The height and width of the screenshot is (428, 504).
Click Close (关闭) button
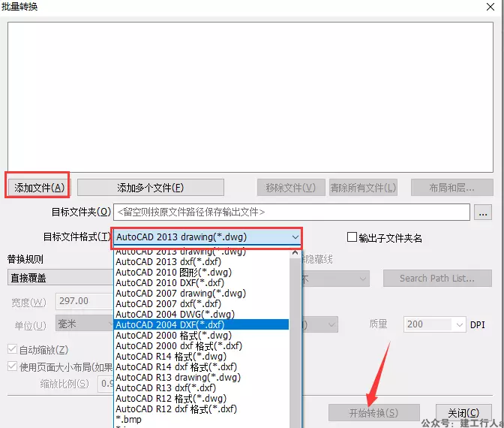pyautogui.click(x=463, y=413)
